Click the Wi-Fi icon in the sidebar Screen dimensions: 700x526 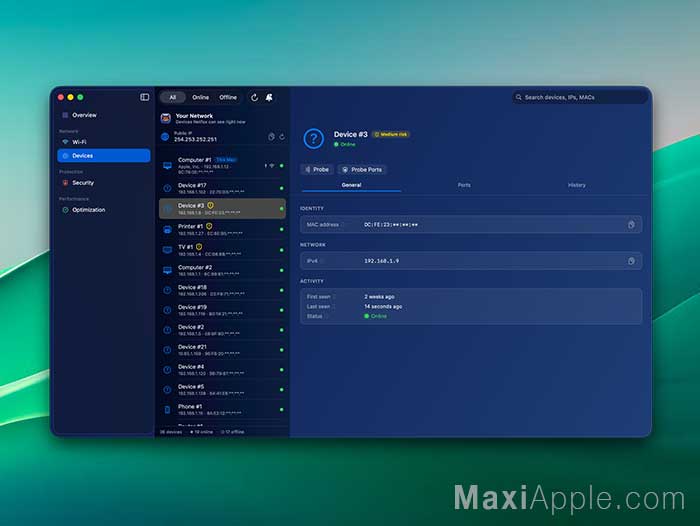65,142
